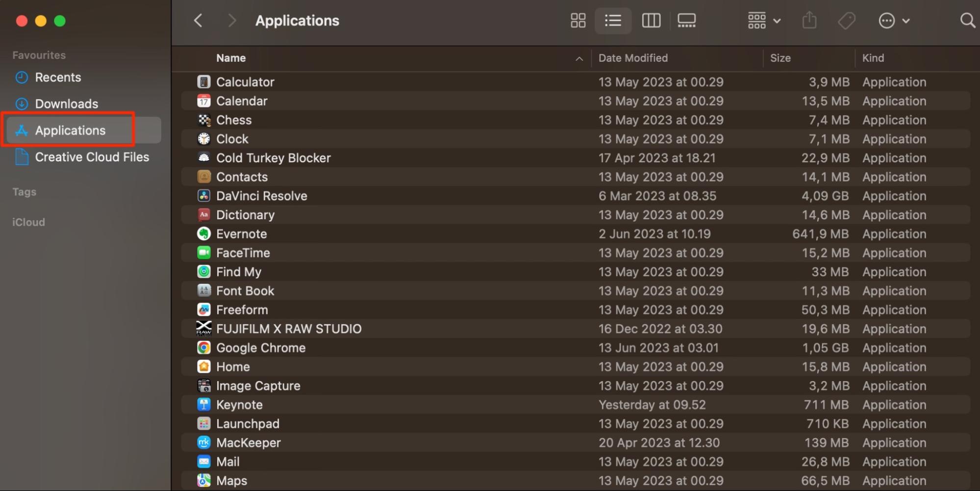Click FUJIFILM's date 16 Dec 2022 at 03.30
The height and width of the screenshot is (491, 980).
660,329
